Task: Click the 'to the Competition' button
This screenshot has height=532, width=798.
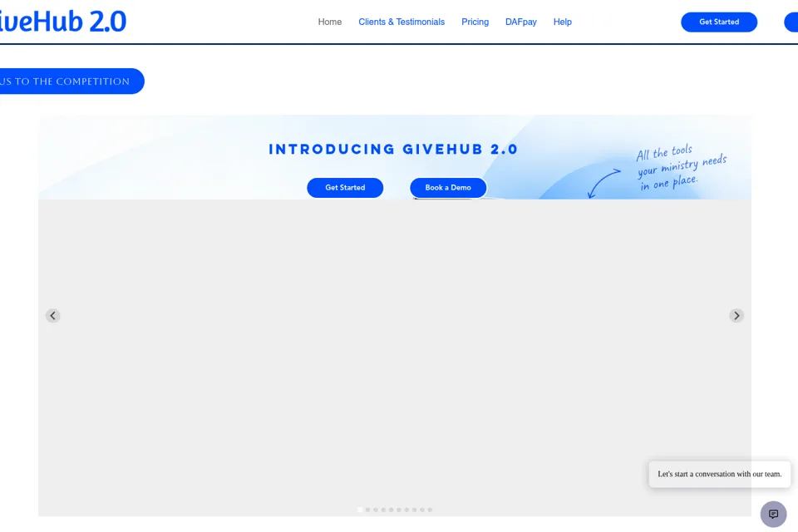Action: tap(71, 81)
